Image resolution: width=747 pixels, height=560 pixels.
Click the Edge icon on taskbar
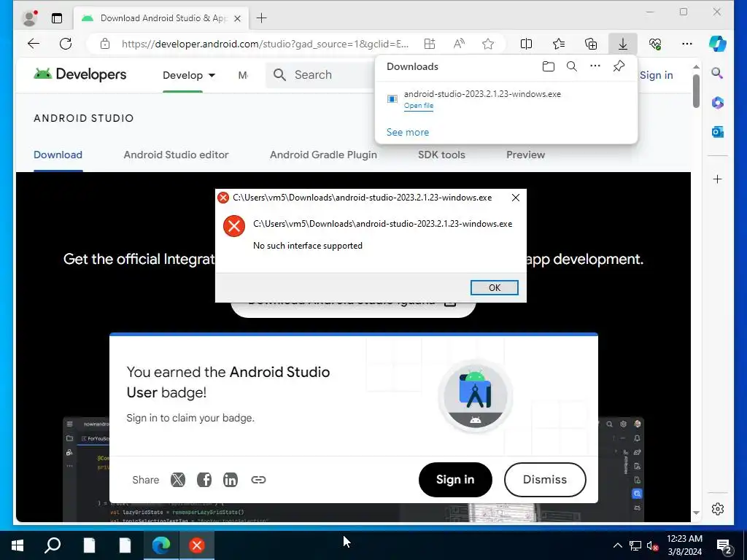pyautogui.click(x=161, y=545)
